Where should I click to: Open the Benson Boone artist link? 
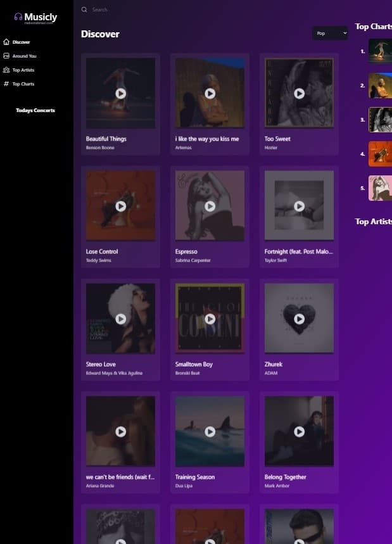coord(100,148)
